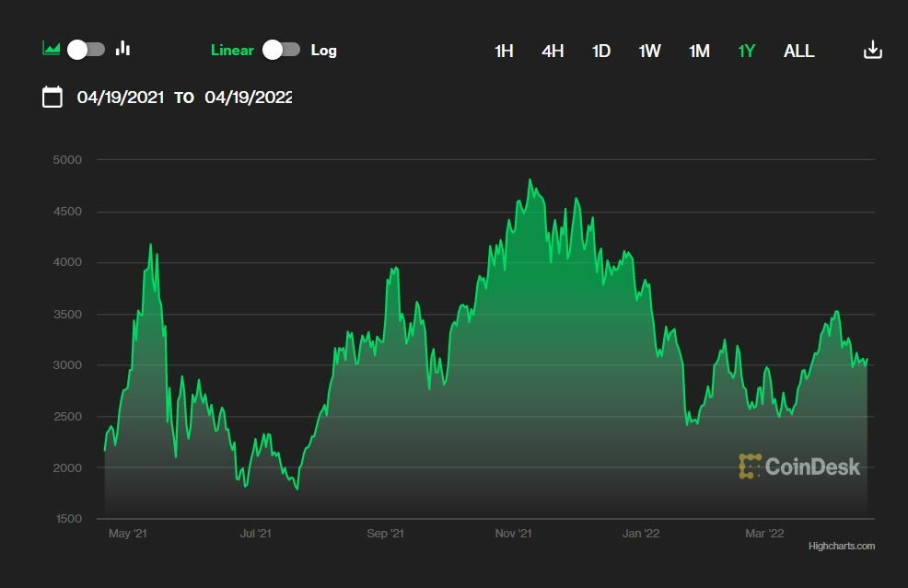Toggle the chart type switch

pos(87,50)
